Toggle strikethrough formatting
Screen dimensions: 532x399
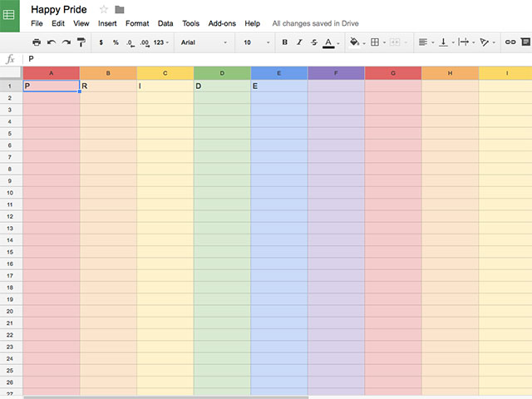(x=313, y=42)
